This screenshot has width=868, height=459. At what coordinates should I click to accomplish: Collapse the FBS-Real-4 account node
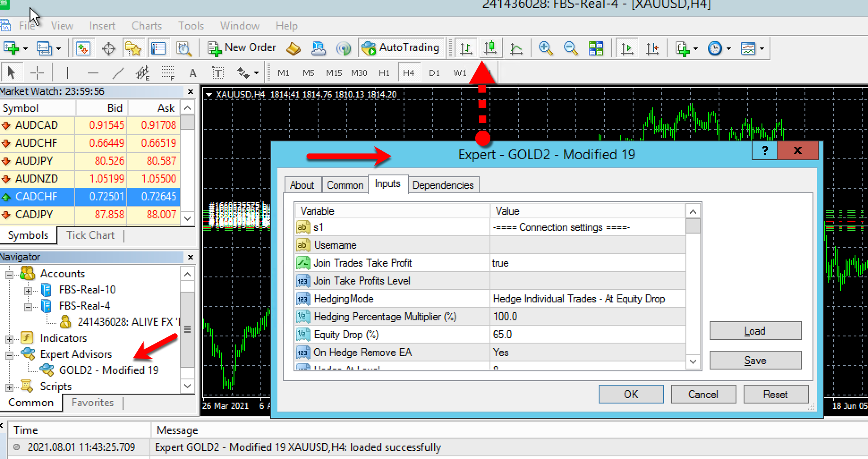pyautogui.click(x=28, y=307)
